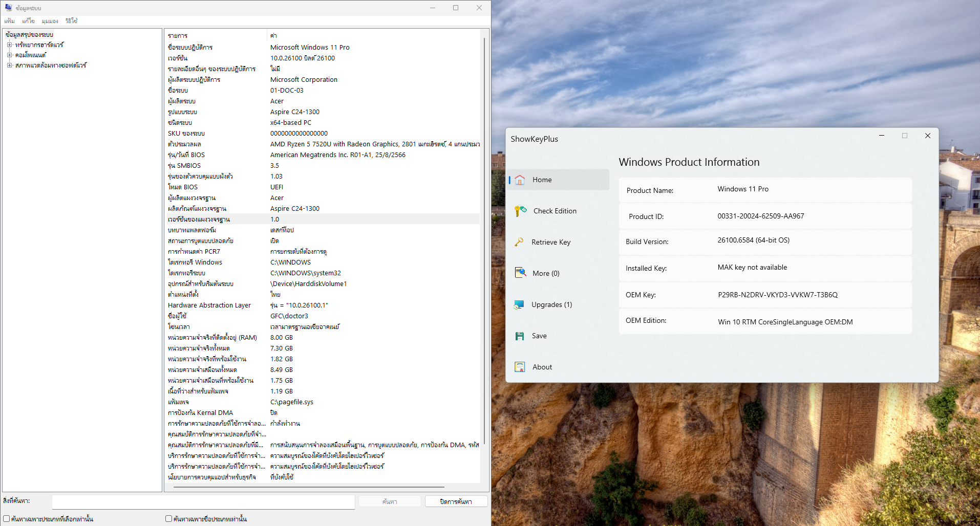Expand the 'คอมโพเนนต์' tree node
The width and height of the screenshot is (980, 526).
coord(9,55)
